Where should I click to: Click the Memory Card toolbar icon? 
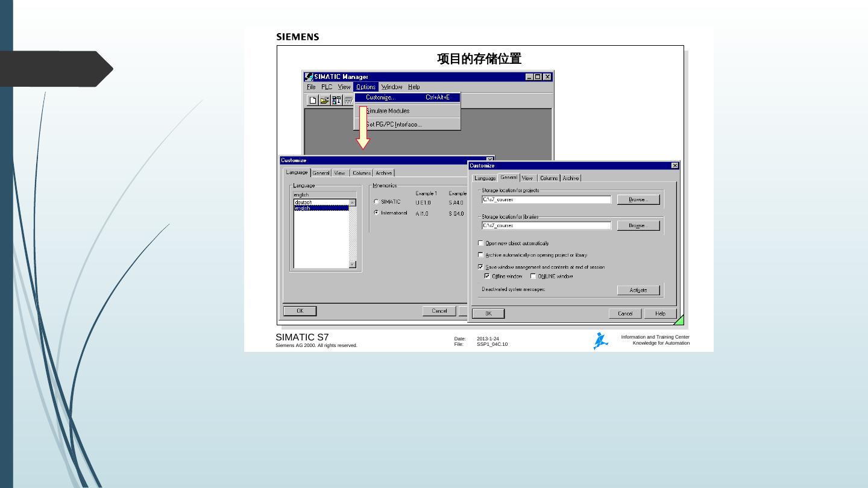coord(348,100)
